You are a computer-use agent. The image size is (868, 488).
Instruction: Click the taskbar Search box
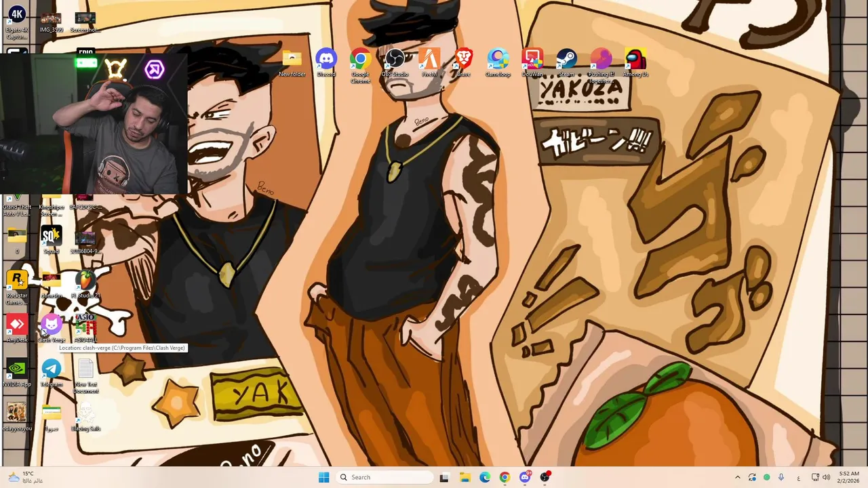(384, 477)
